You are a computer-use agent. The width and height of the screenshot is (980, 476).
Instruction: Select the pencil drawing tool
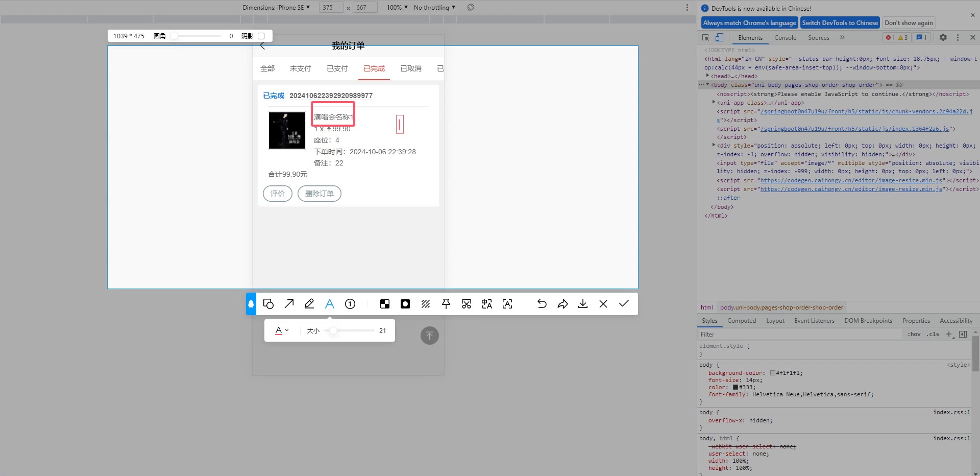coord(309,304)
